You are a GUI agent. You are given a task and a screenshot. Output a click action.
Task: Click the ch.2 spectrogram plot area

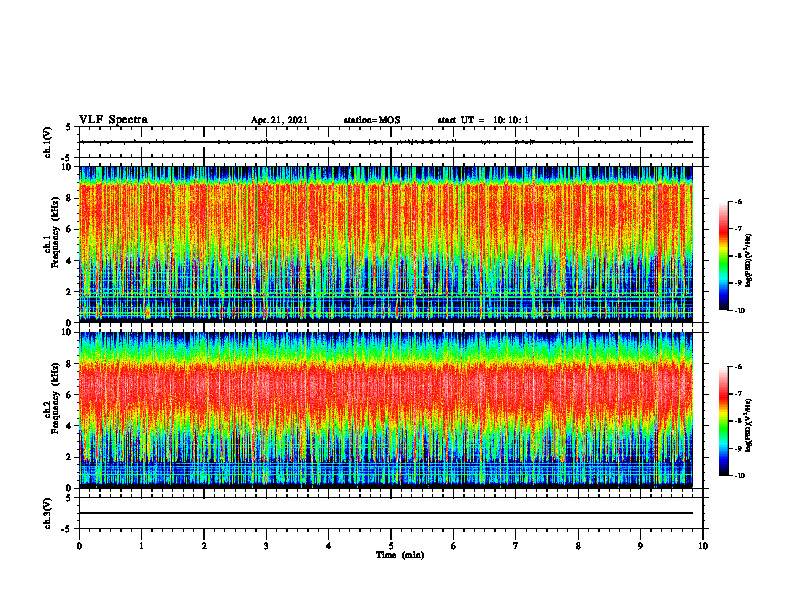[x=386, y=410]
